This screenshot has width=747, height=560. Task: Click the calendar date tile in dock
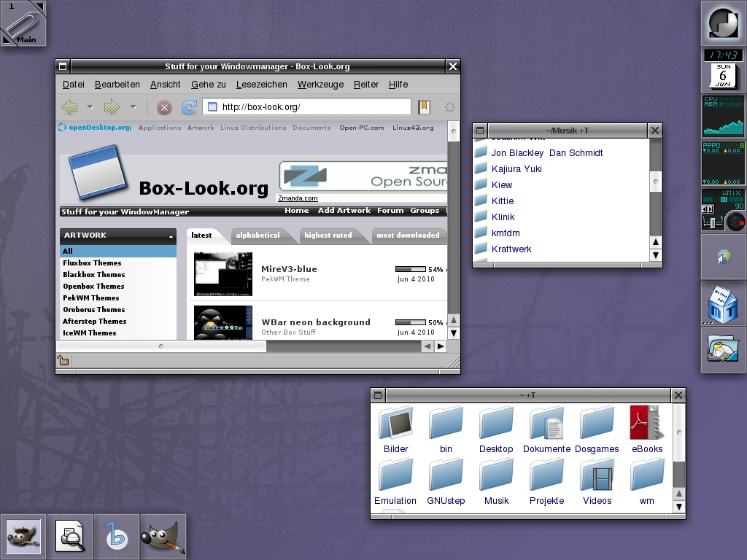[x=723, y=76]
